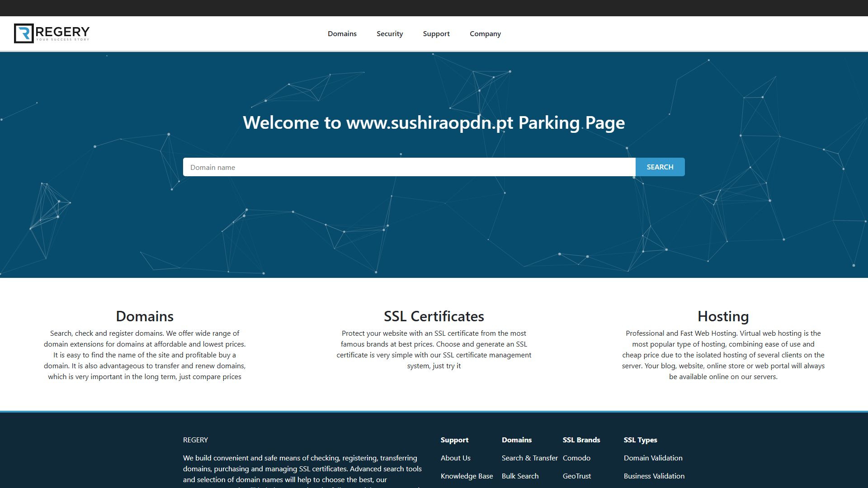
Task: Open the Support navigation menu
Action: 436,34
